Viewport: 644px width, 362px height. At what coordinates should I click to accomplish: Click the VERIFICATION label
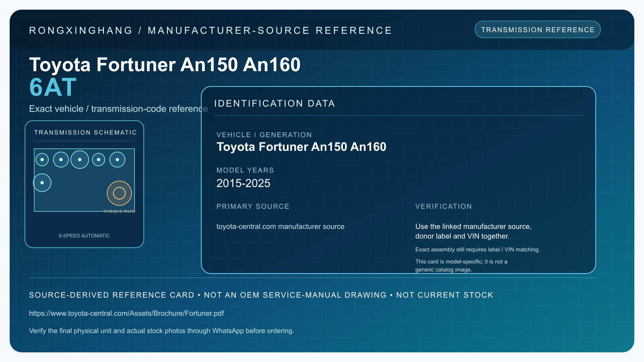click(x=444, y=206)
